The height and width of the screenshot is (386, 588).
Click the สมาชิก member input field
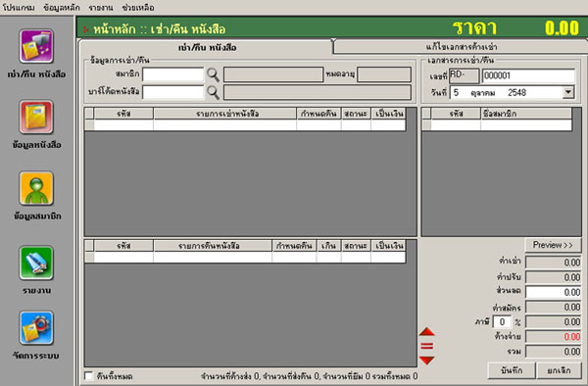172,74
